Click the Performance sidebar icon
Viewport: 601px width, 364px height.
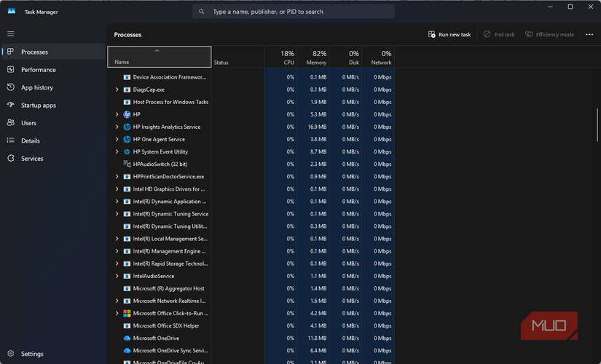coord(11,69)
